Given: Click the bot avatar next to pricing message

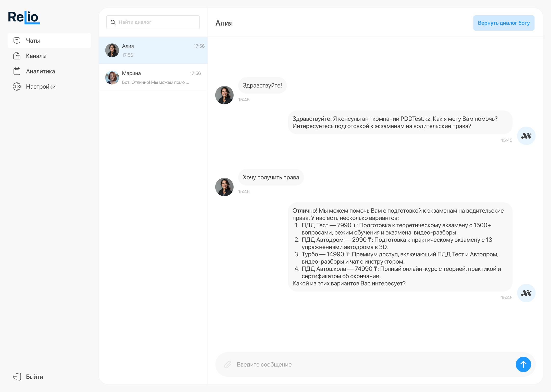Looking at the screenshot, I should [x=526, y=293].
